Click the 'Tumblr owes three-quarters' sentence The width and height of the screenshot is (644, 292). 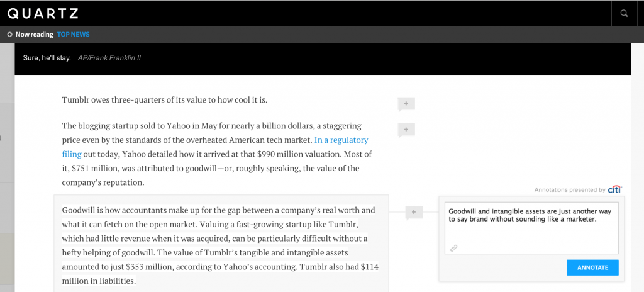pyautogui.click(x=165, y=100)
